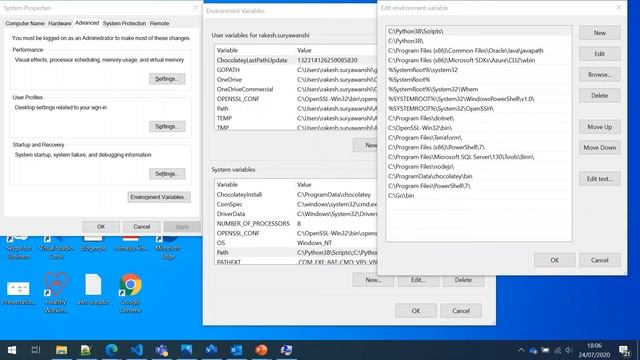
Task: Click New... under System variables
Action: pyautogui.click(x=373, y=280)
